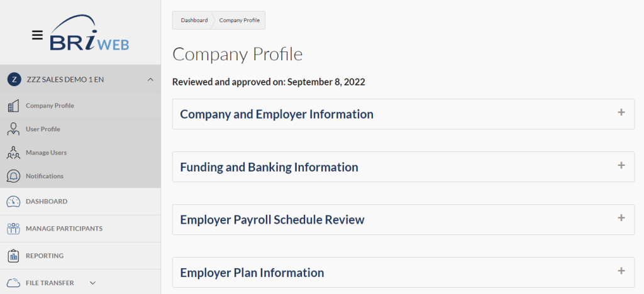Click the BRI Web logo

pos(89,35)
